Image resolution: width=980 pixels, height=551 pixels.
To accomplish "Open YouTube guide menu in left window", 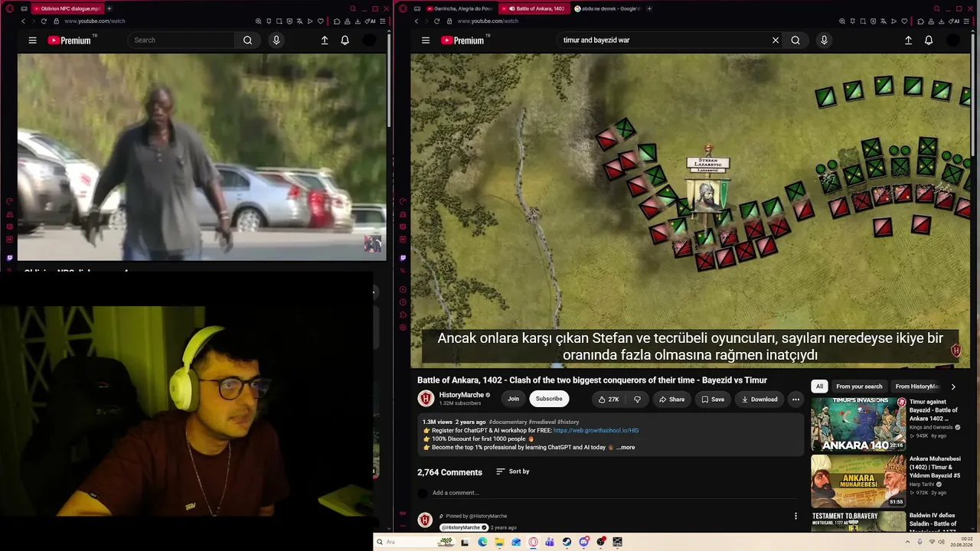I will (32, 41).
